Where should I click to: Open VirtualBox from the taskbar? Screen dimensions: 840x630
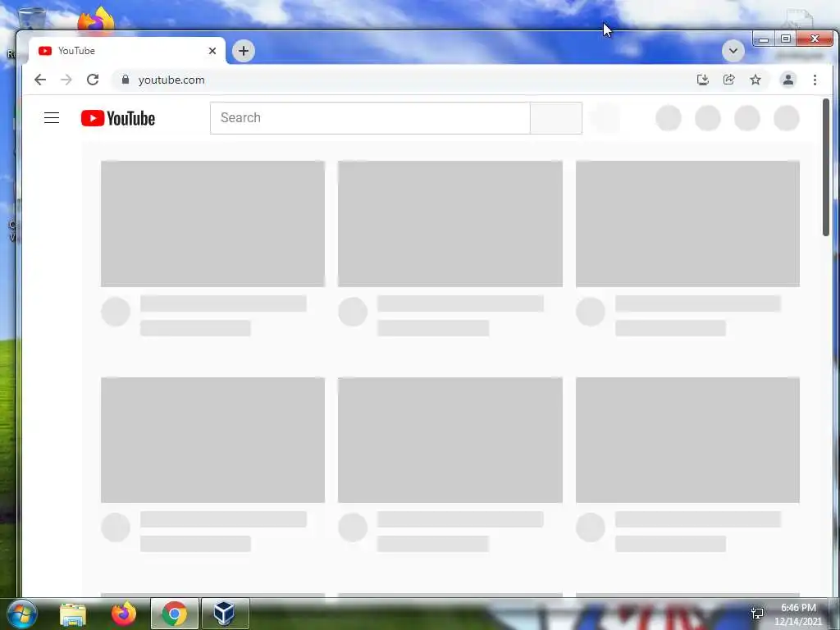225,614
